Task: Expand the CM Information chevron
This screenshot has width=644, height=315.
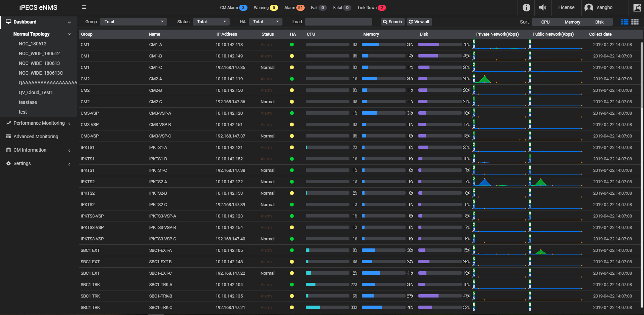Action: pos(69,151)
